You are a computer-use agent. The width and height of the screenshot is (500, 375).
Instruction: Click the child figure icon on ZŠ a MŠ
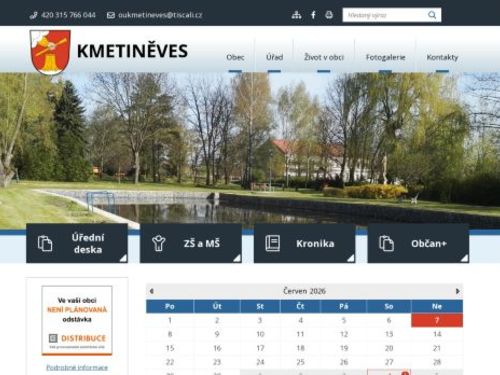tap(159, 243)
